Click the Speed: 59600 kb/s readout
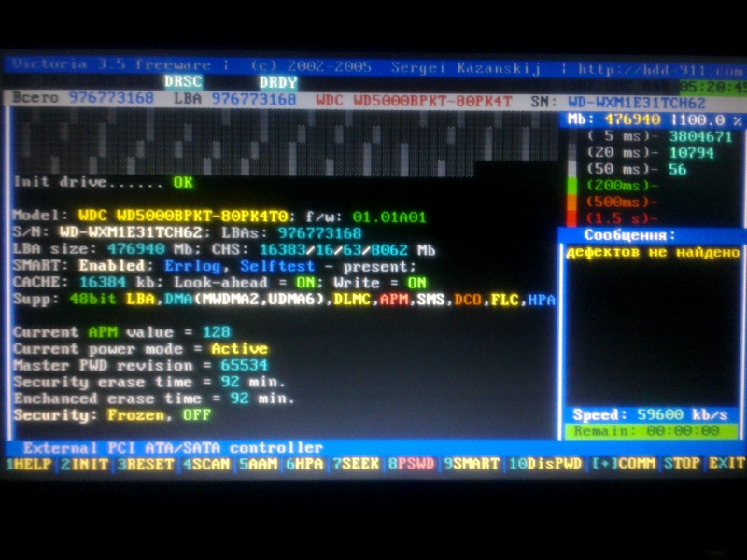The image size is (747, 560). point(650,414)
